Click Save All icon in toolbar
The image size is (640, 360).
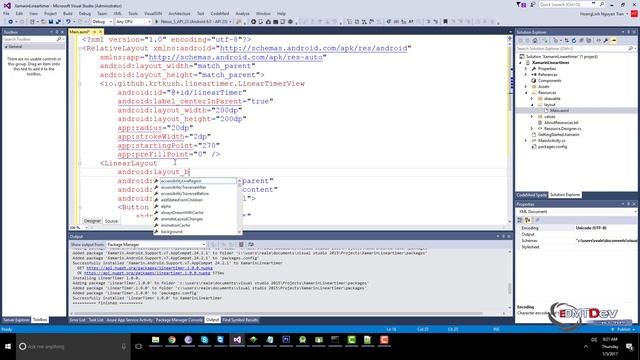click(x=58, y=22)
